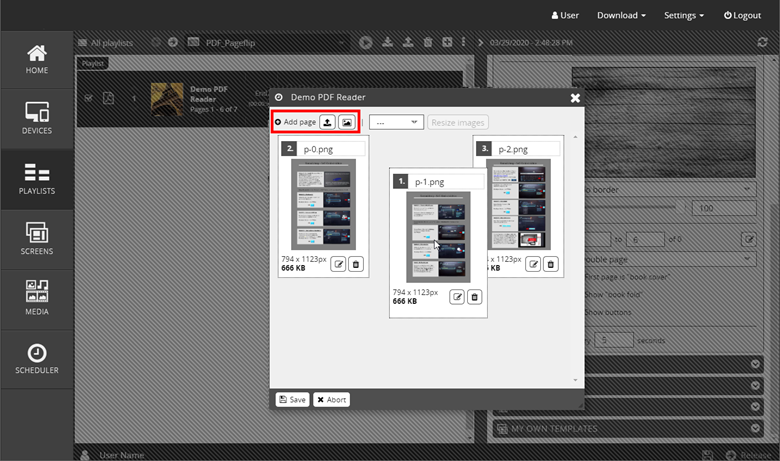The height and width of the screenshot is (461, 780).
Task: Close the Demo PDF Reader dialog
Action: 575,97
